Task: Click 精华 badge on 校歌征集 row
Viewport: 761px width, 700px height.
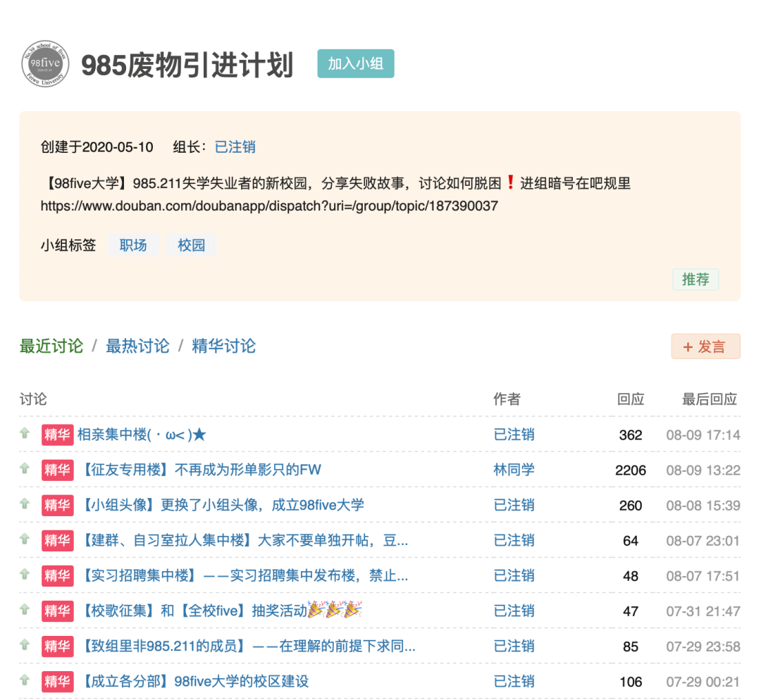Action: (x=57, y=611)
